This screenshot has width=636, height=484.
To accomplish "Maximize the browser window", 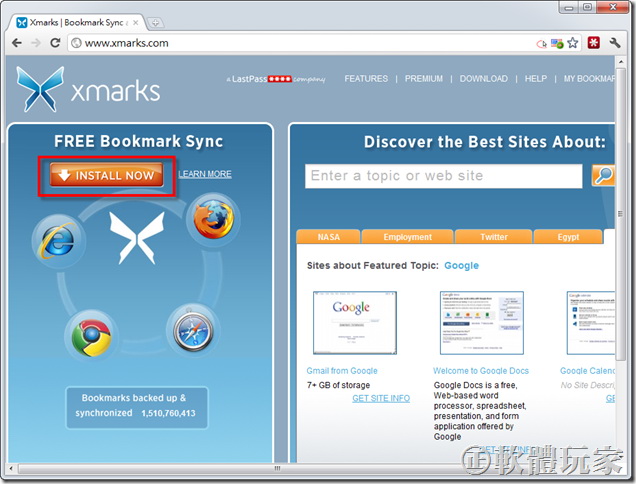I will 587,7.
